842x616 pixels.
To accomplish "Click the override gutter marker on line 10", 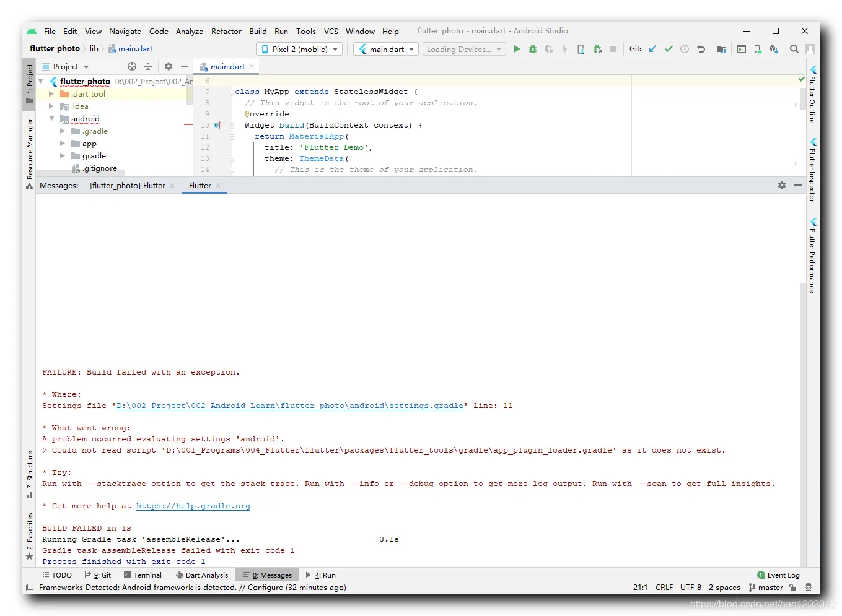I will 217,125.
